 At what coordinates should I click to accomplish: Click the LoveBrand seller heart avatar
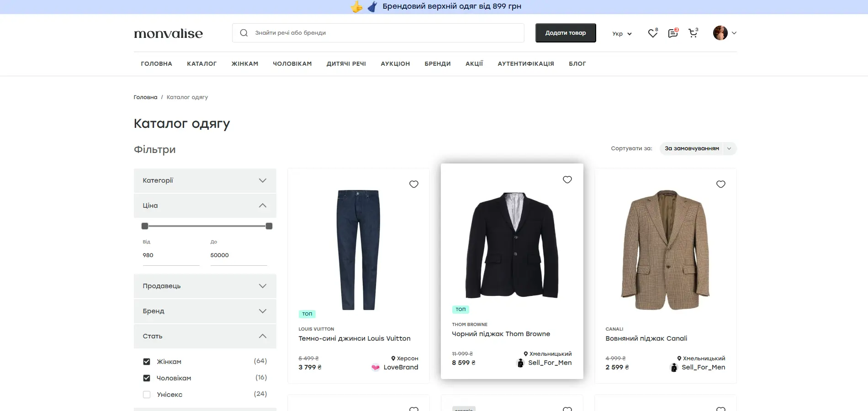[x=376, y=367]
